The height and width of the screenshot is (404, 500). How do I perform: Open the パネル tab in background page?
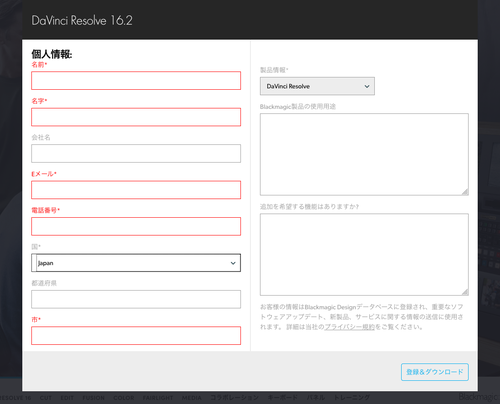click(316, 398)
